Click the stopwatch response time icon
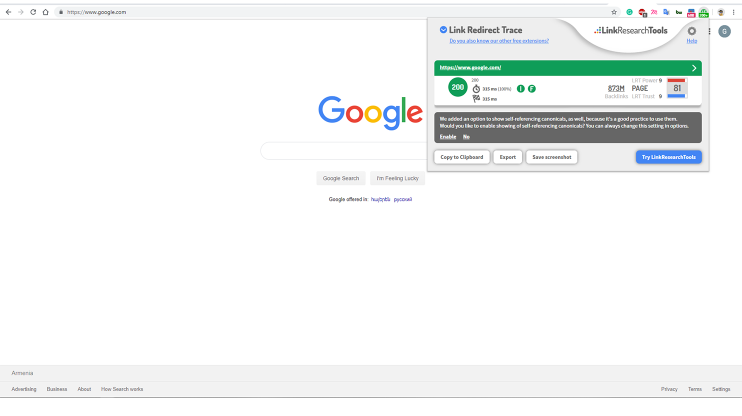Image resolution: width=742 pixels, height=416 pixels. coord(476,89)
